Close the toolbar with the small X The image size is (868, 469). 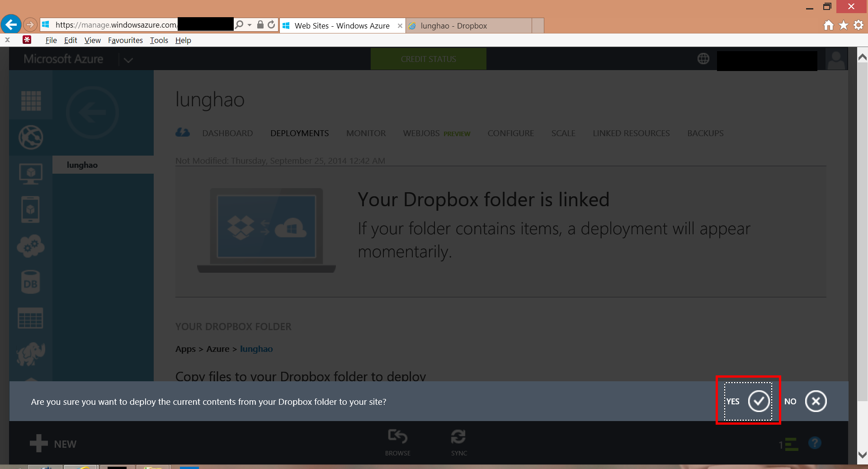7,40
